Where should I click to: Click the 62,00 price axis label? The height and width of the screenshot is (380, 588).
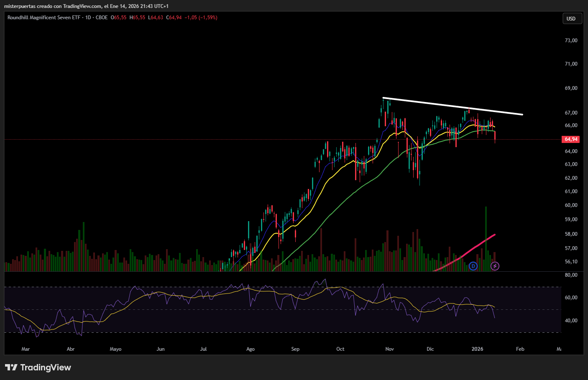click(571, 178)
